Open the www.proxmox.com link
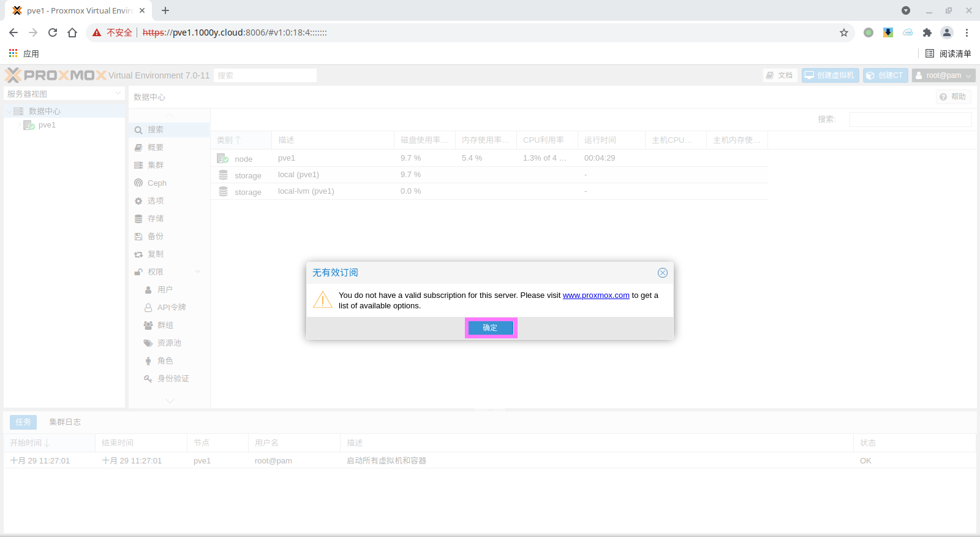Screen dimensions: 980x537 coord(595,295)
